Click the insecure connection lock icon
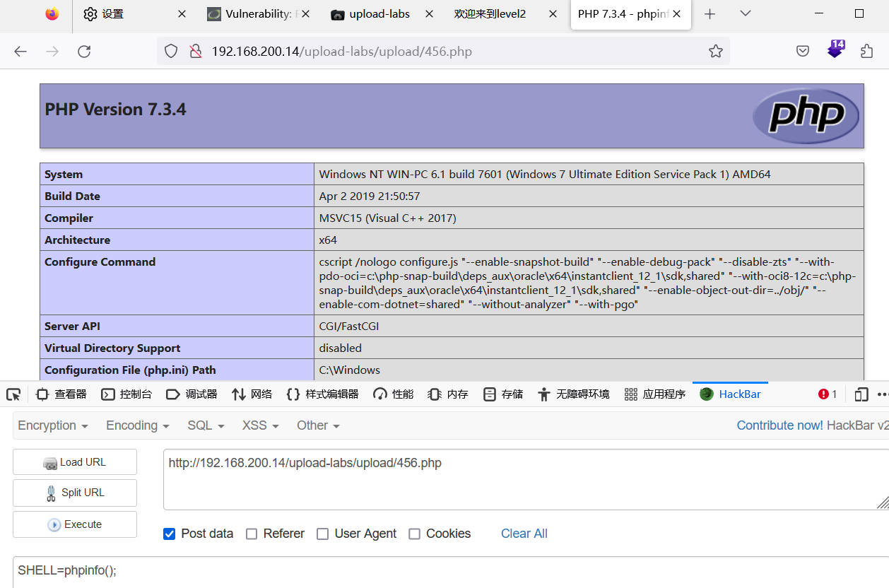This screenshot has height=588, width=889. tap(196, 51)
